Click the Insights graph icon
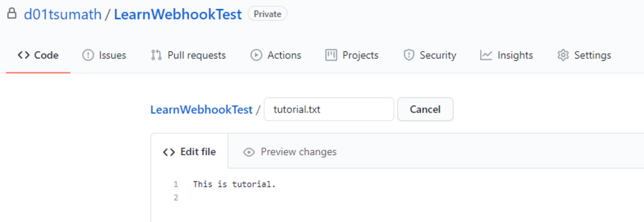 tap(486, 55)
